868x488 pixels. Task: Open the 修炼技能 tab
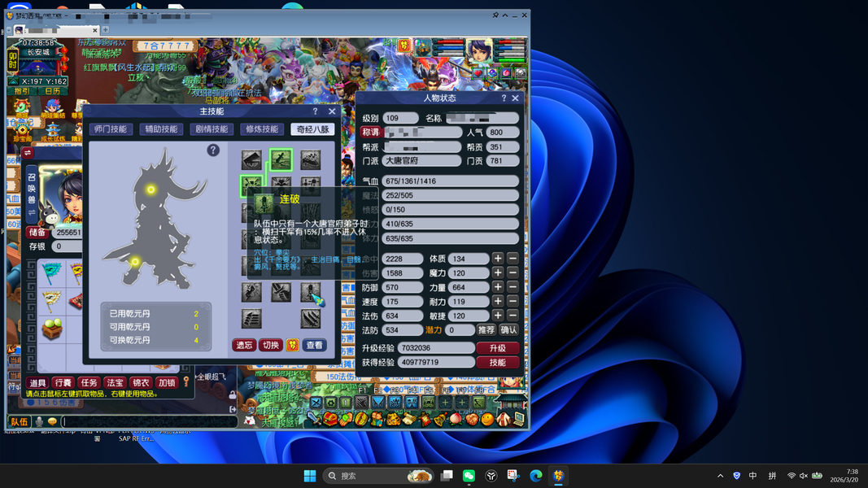pyautogui.click(x=262, y=129)
